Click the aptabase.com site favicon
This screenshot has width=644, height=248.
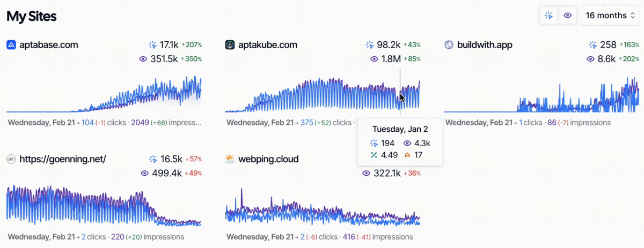click(x=11, y=45)
